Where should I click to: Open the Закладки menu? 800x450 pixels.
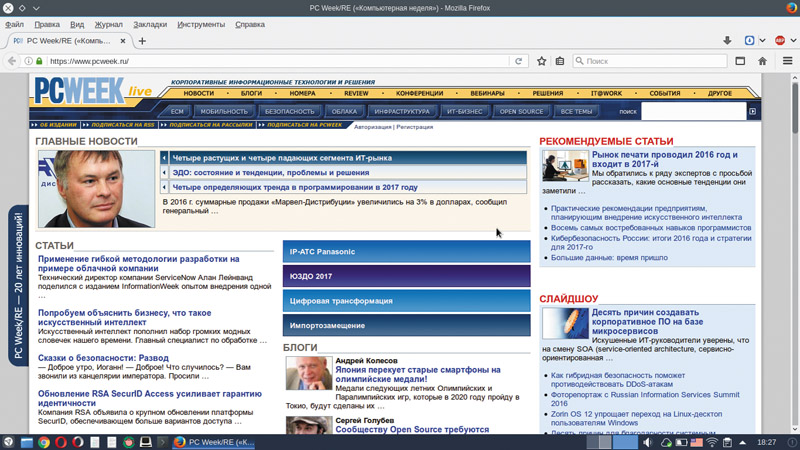coord(150,24)
